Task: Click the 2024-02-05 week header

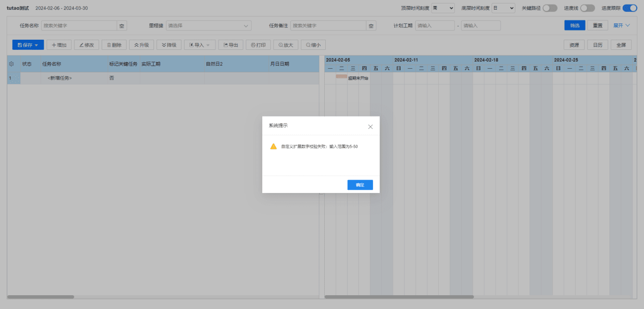Action: click(x=338, y=60)
